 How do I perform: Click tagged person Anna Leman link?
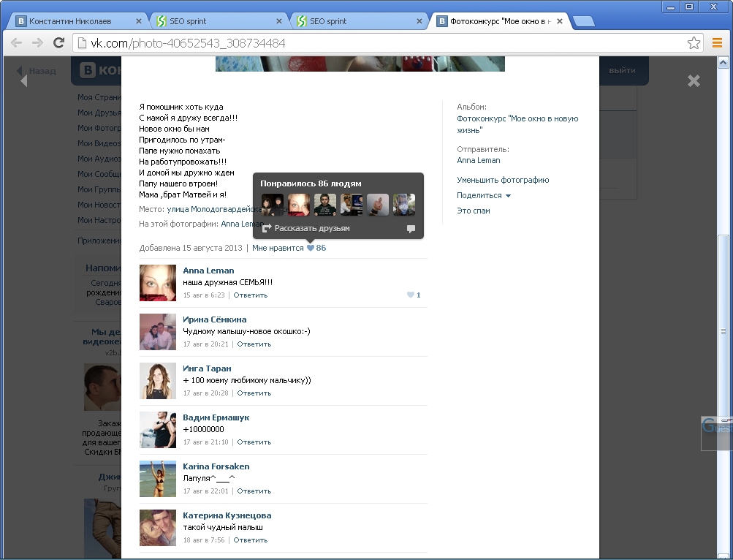click(x=241, y=224)
